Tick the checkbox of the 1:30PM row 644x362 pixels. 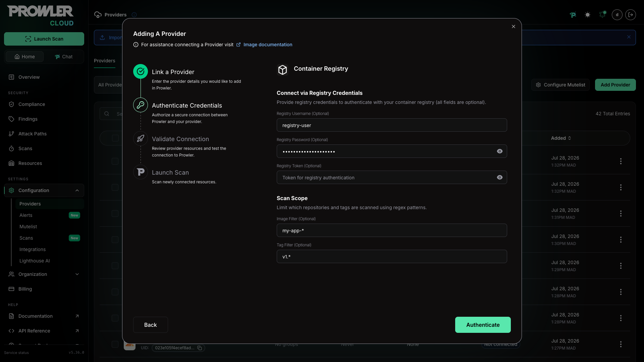coord(115,240)
